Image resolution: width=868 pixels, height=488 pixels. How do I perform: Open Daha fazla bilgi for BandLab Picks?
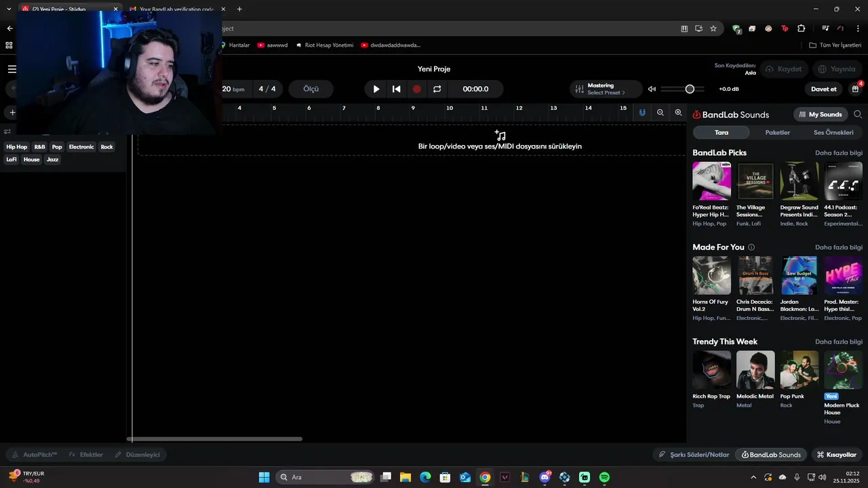point(839,153)
